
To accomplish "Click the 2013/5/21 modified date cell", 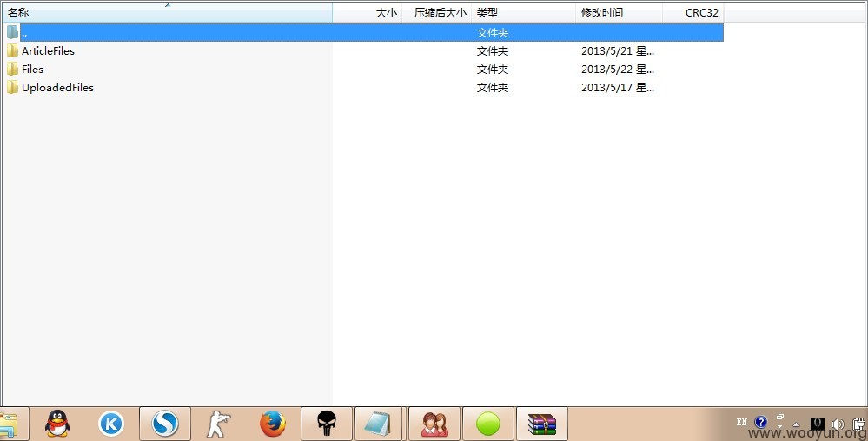I will coord(618,51).
